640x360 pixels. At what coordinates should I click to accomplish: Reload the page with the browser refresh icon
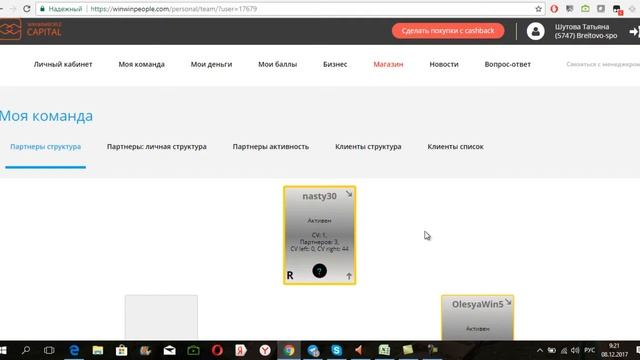pyautogui.click(x=27, y=9)
